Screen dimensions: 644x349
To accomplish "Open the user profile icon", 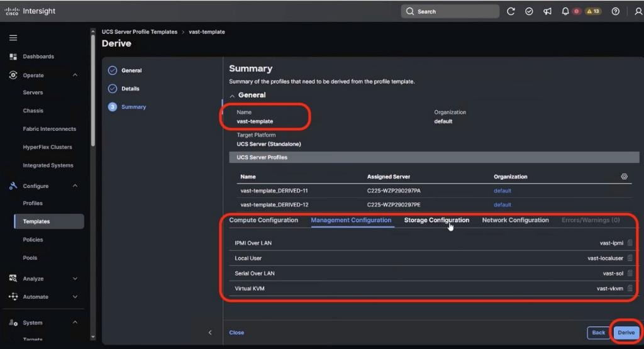I will tap(638, 11).
